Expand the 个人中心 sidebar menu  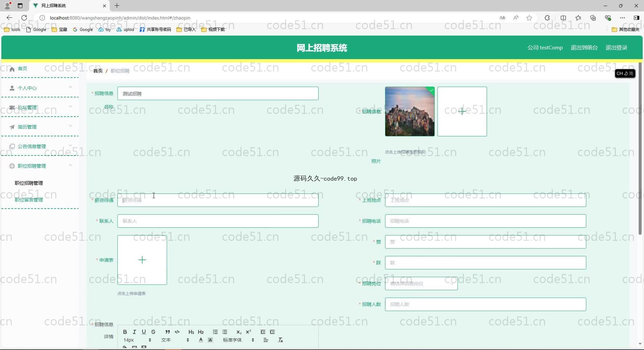40,88
